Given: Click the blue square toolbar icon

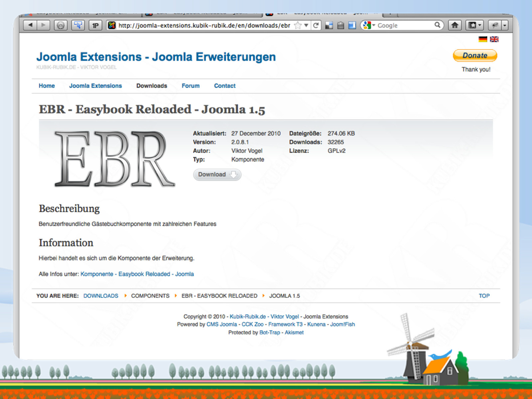Looking at the screenshot, I should tap(352, 25).
